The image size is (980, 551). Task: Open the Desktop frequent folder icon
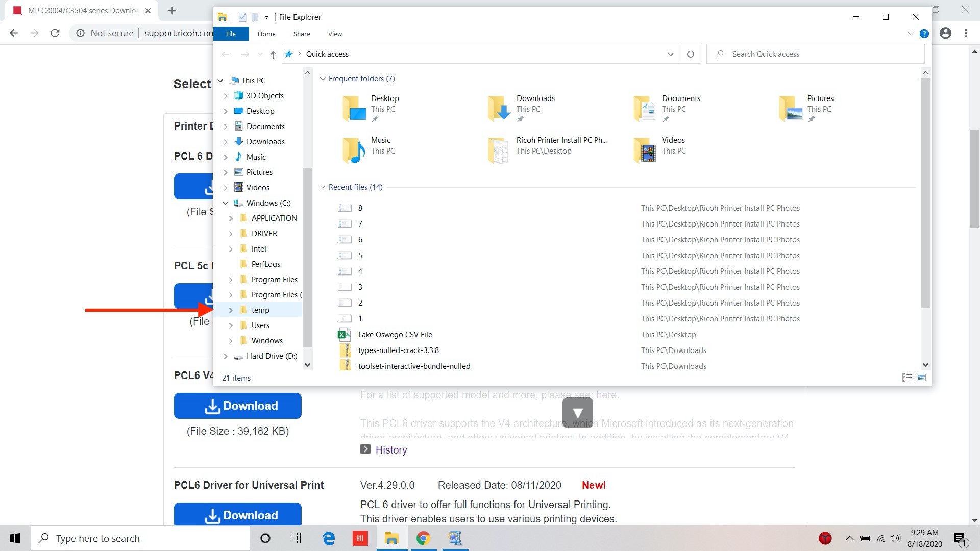(354, 108)
